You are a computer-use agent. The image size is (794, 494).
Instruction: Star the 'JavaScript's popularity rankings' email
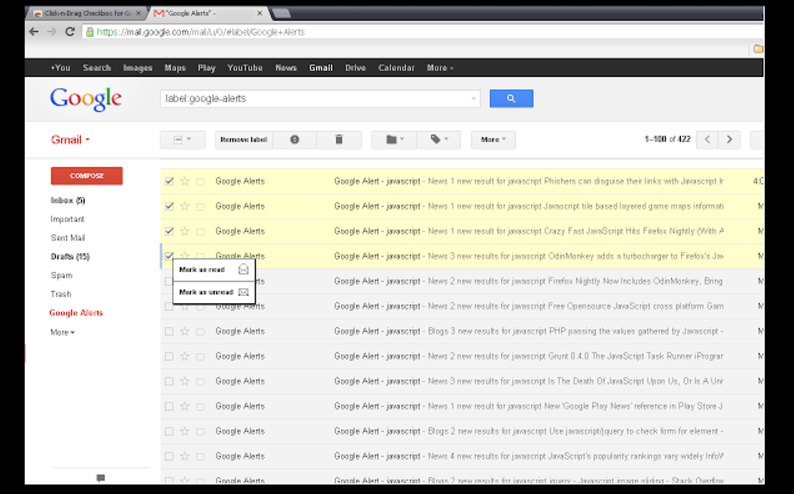coord(185,457)
